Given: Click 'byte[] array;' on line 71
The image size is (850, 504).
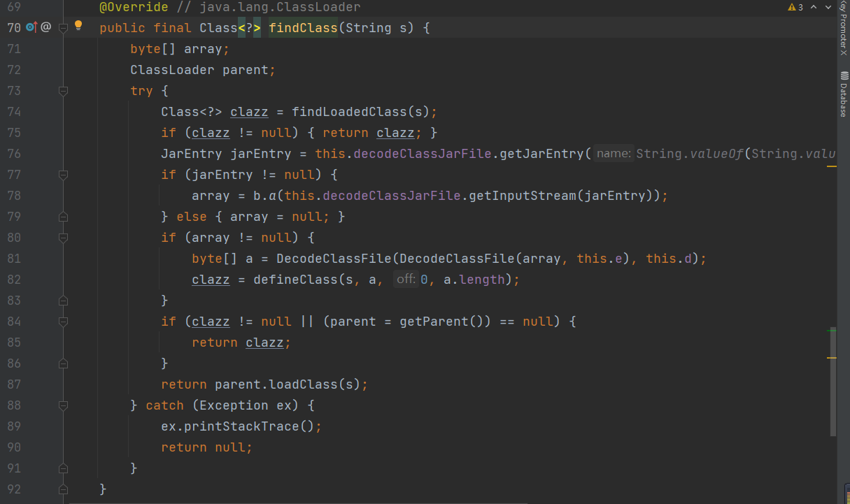Looking at the screenshot, I should pos(180,49).
